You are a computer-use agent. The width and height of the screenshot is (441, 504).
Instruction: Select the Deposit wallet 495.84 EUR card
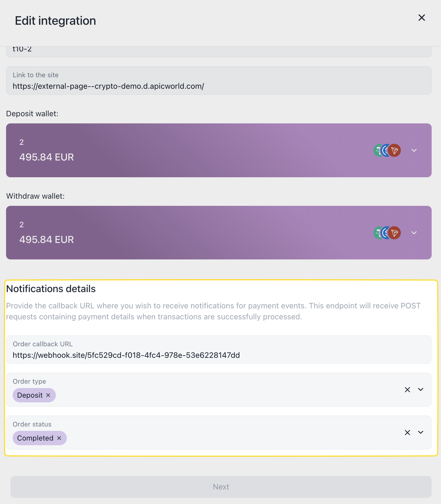click(x=192, y=150)
